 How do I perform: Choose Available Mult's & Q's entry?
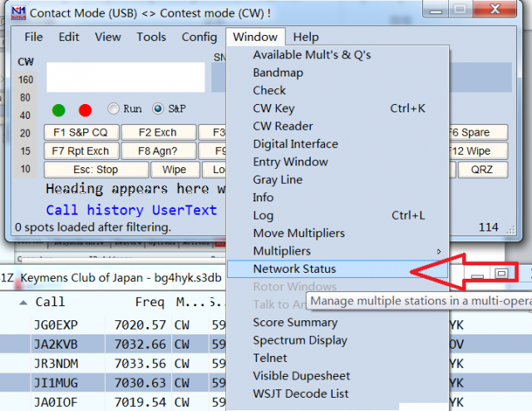coord(337,55)
